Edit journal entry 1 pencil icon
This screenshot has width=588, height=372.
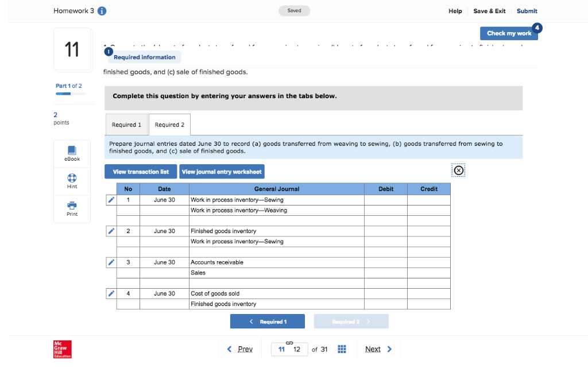pyautogui.click(x=111, y=200)
